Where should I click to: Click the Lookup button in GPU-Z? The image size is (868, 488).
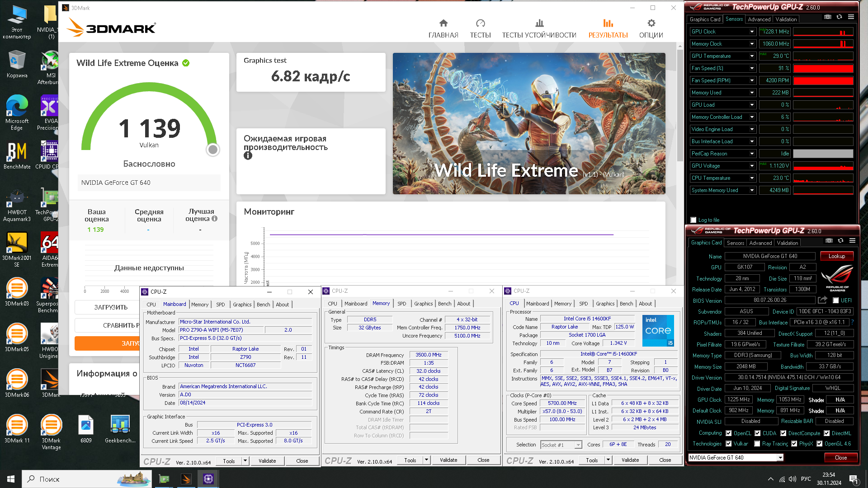coord(836,256)
